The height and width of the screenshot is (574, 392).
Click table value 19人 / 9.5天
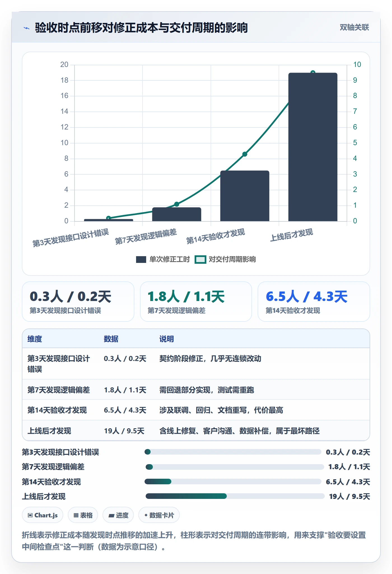tap(124, 431)
